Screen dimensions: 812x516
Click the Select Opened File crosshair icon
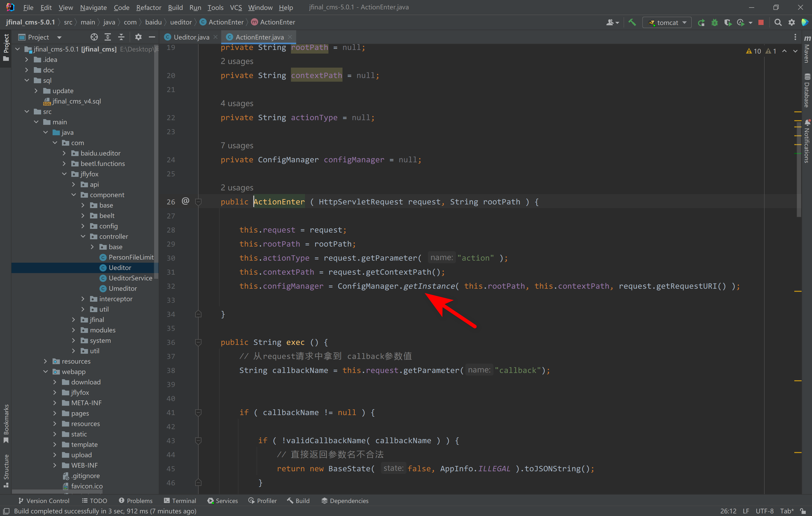click(x=94, y=37)
